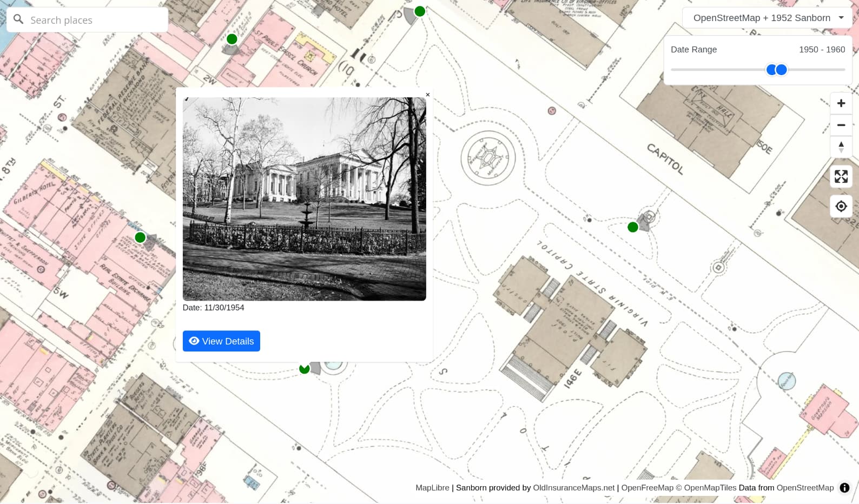Open the OldInsuranceMaps.net link
The image size is (859, 504).
pyautogui.click(x=574, y=488)
